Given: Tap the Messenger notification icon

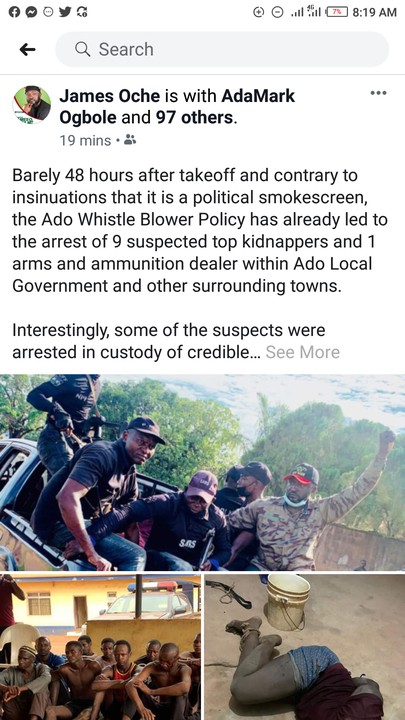Looking at the screenshot, I should pyautogui.click(x=31, y=12).
